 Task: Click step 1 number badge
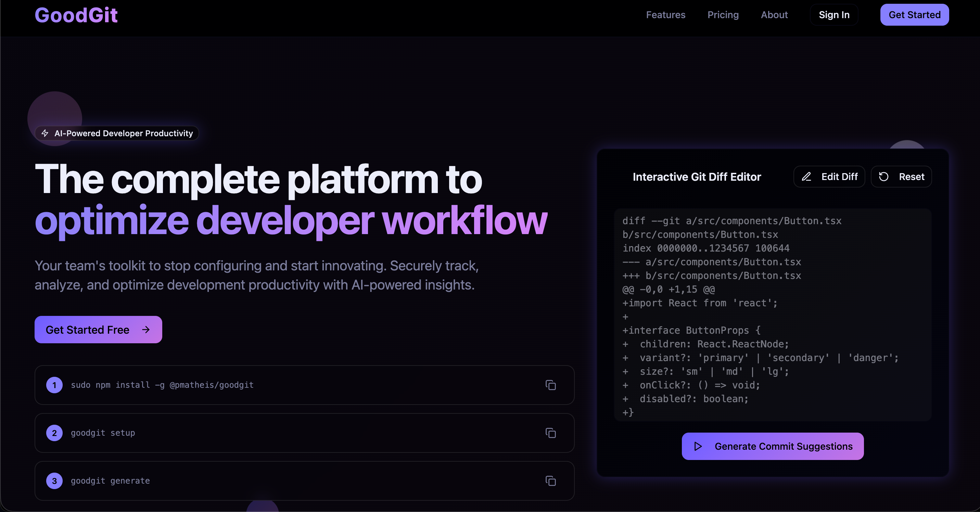(x=54, y=385)
